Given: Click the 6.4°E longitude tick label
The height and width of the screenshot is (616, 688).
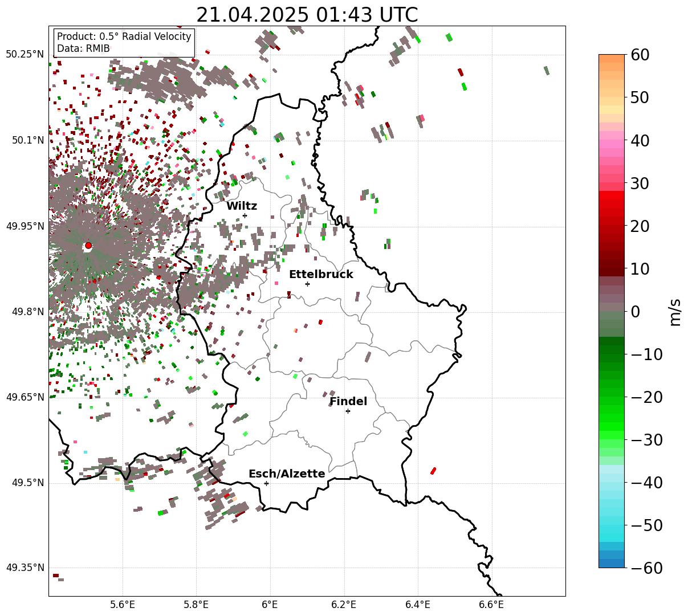Looking at the screenshot, I should pos(417,604).
